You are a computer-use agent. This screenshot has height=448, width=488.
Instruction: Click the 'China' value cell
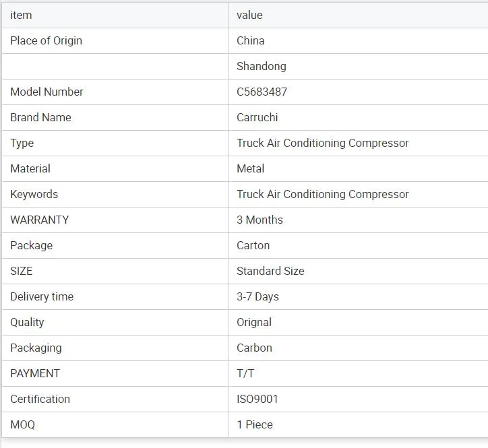click(251, 40)
